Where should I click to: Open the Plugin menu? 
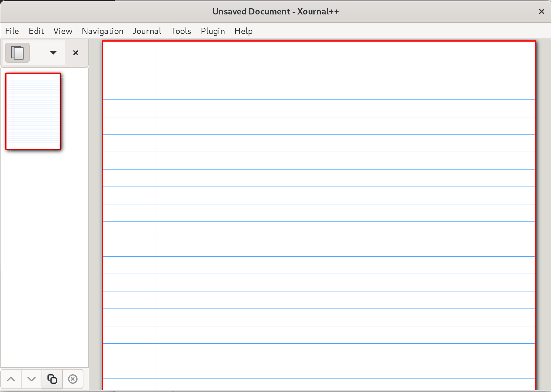pos(213,31)
